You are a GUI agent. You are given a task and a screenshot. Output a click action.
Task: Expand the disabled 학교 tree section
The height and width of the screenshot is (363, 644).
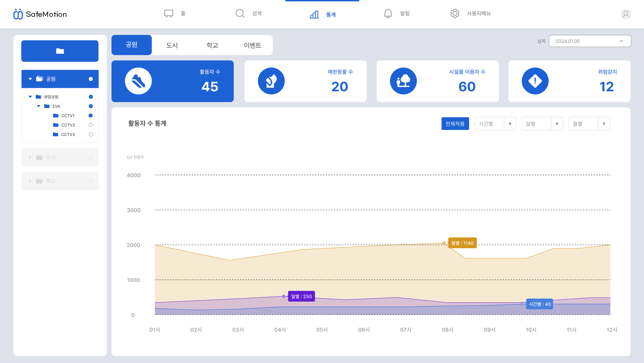30,181
